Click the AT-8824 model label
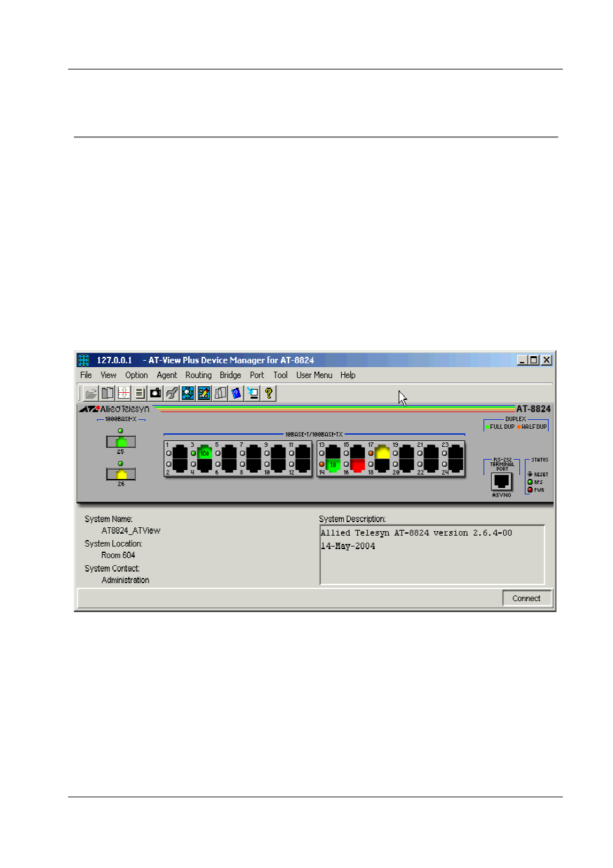The image size is (613, 868). point(533,409)
